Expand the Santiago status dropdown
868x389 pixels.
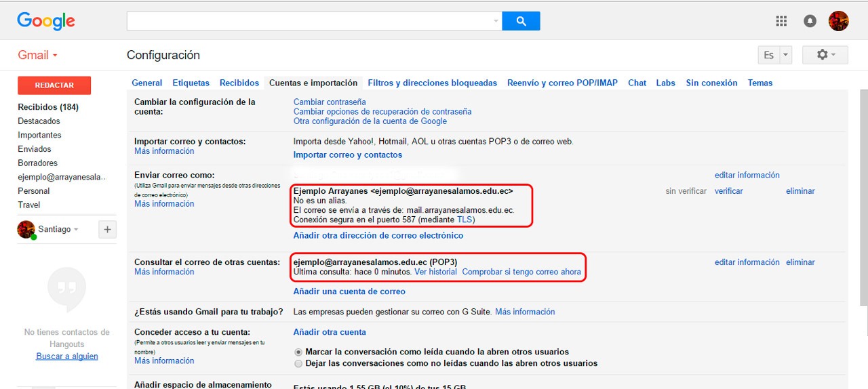pos(76,230)
